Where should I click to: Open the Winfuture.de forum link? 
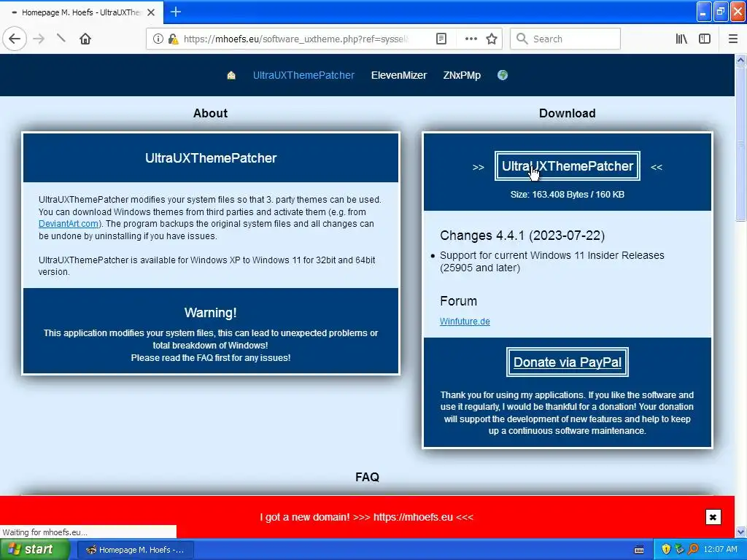click(x=465, y=322)
